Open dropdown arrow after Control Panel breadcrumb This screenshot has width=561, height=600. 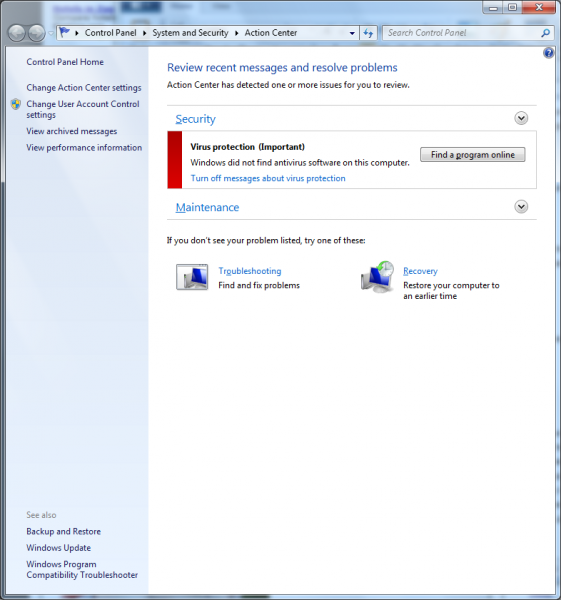[145, 33]
